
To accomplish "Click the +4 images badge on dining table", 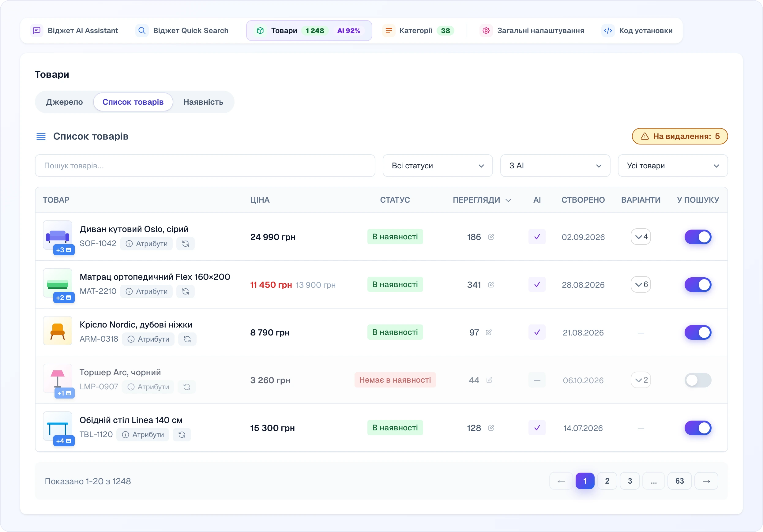I will point(64,441).
